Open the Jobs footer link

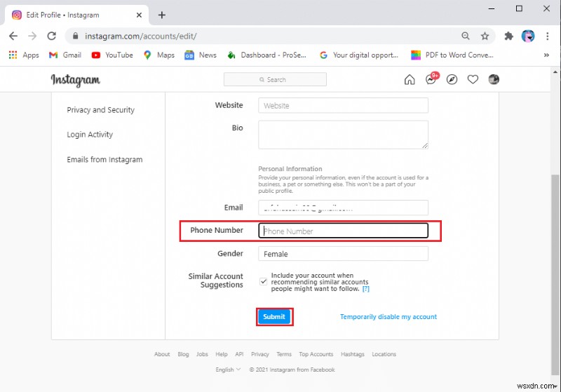pyautogui.click(x=202, y=354)
